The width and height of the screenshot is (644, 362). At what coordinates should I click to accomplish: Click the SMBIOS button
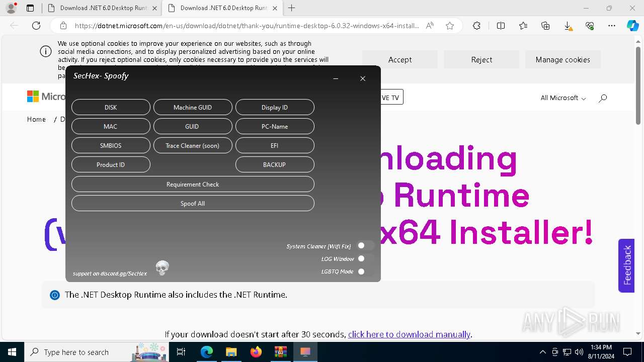point(111,145)
